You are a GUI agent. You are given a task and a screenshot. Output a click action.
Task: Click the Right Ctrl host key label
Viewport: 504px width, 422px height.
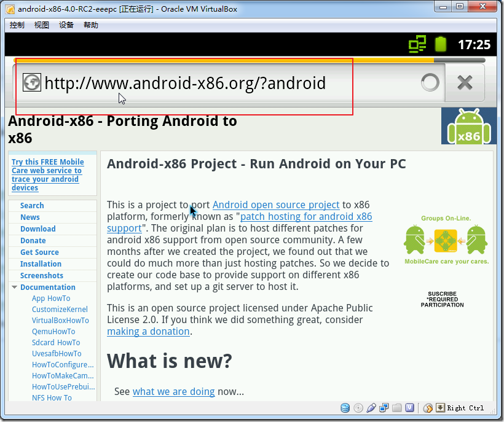465,408
